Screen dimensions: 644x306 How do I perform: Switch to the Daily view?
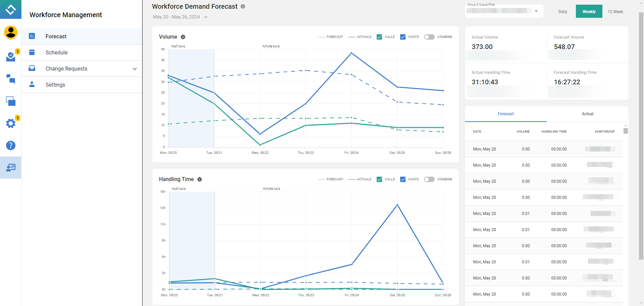tap(562, 11)
